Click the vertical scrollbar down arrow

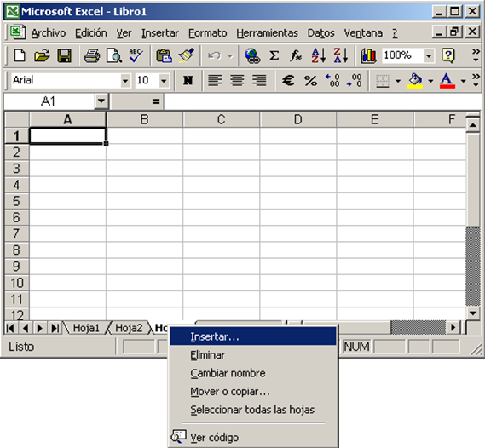pyautogui.click(x=473, y=313)
